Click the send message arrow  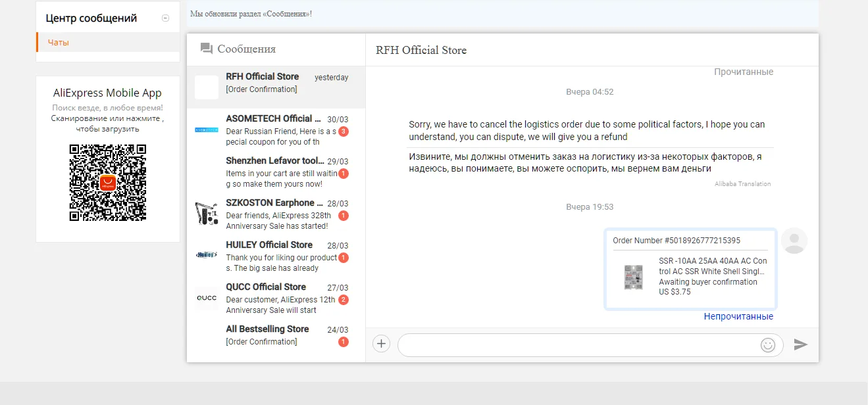coord(800,345)
